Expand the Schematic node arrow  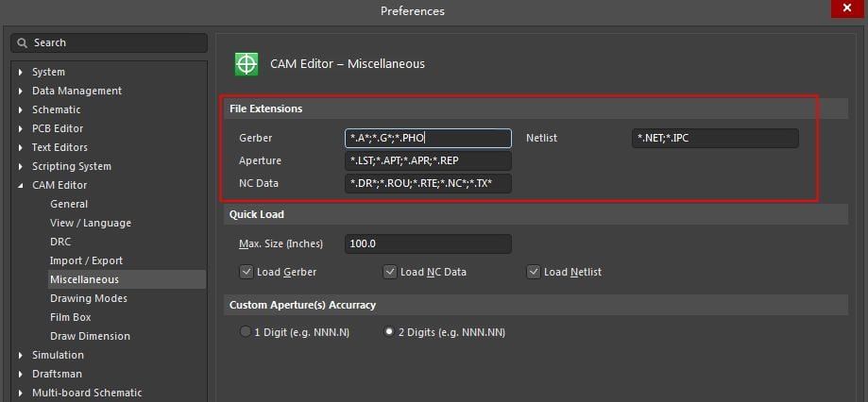tap(21, 110)
